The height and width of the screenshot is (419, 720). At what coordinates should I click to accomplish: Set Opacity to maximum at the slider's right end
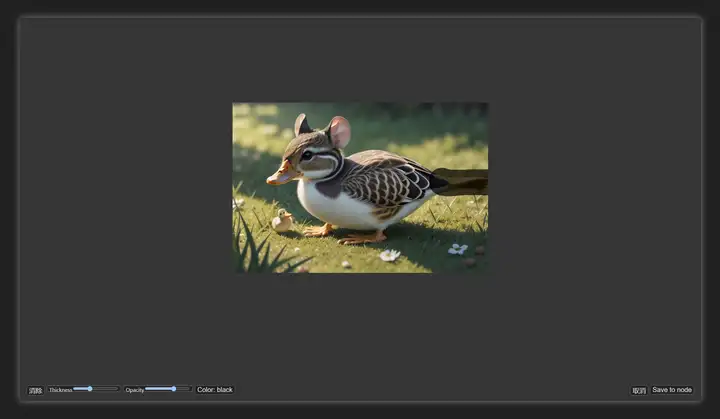[x=190, y=389]
